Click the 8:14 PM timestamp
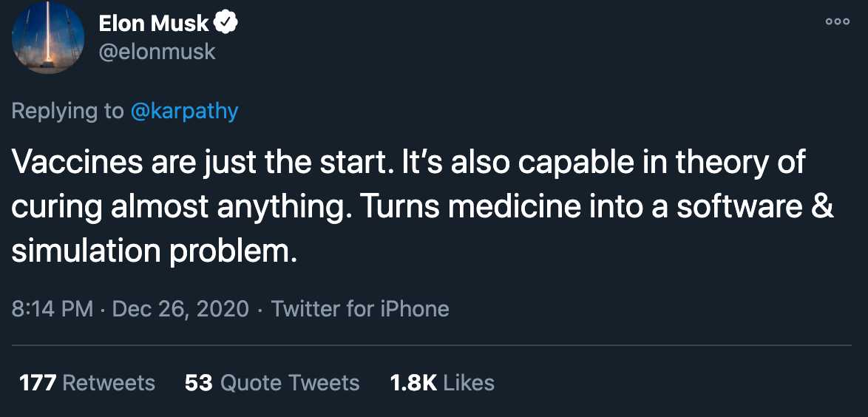The width and height of the screenshot is (868, 417). point(52,308)
